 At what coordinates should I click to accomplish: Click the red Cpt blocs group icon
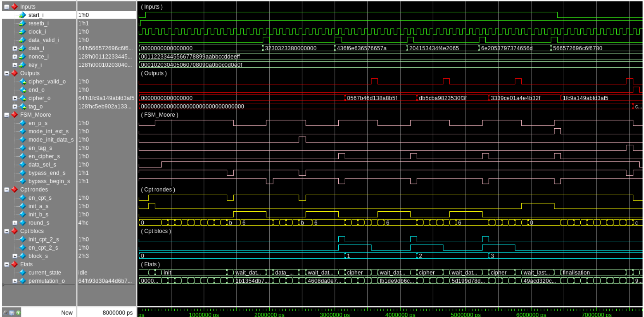point(15,231)
